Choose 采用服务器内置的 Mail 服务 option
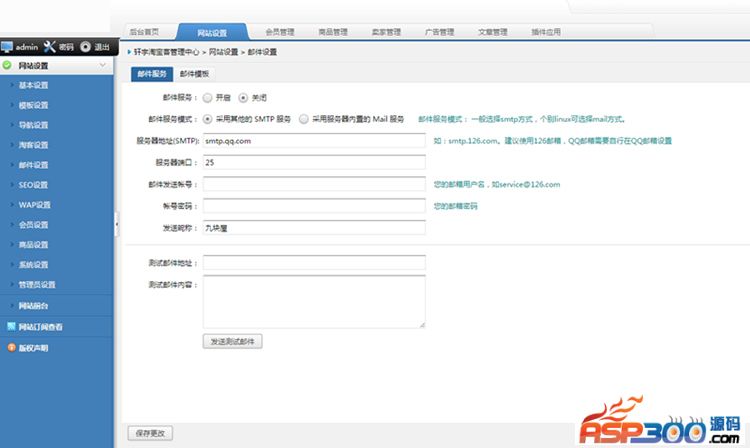This screenshot has width=750, height=448. pyautogui.click(x=304, y=119)
